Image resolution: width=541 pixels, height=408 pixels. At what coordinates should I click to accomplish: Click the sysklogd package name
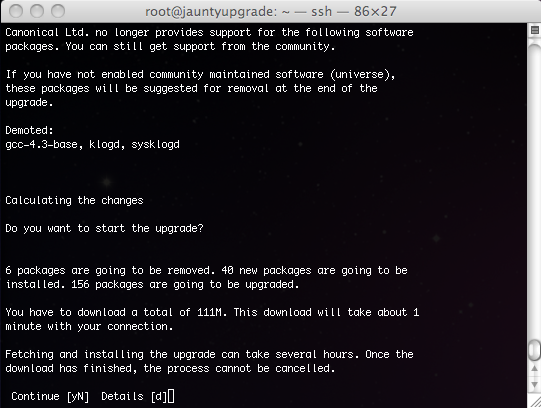pyautogui.click(x=156, y=145)
